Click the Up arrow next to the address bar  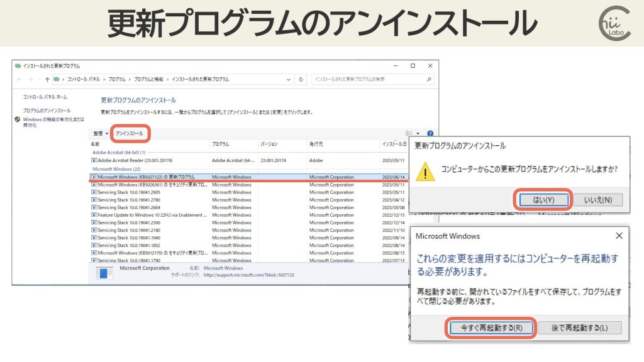pyautogui.click(x=47, y=79)
